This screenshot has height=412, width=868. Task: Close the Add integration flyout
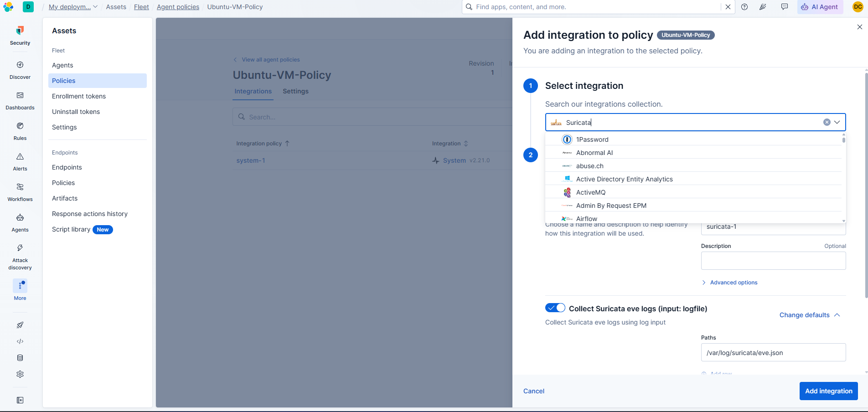tap(860, 27)
